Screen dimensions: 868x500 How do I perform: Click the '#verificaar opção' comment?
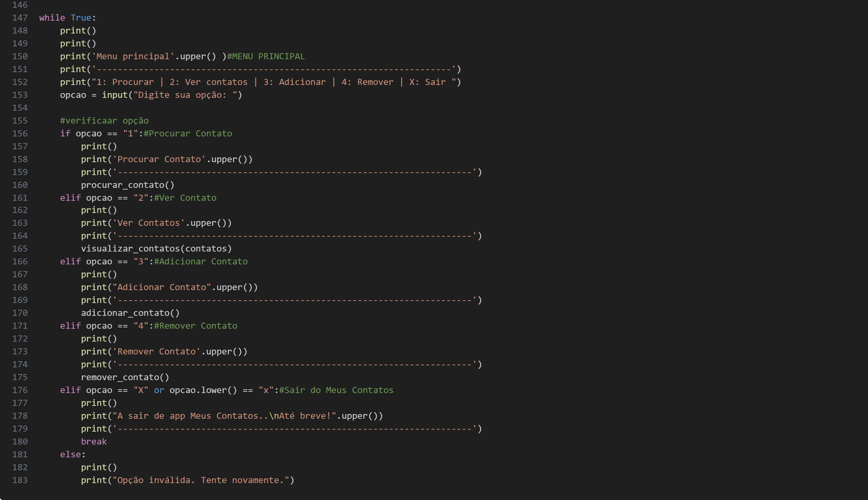pos(104,121)
